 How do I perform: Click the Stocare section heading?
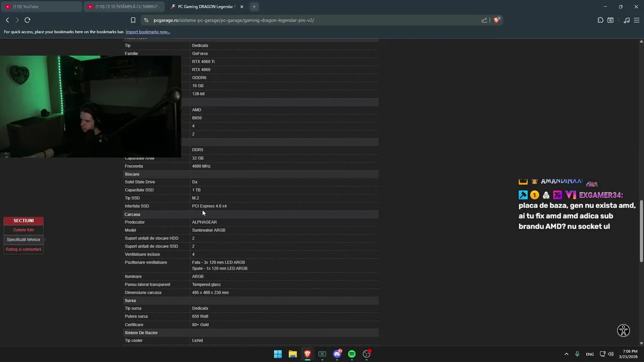click(x=132, y=174)
